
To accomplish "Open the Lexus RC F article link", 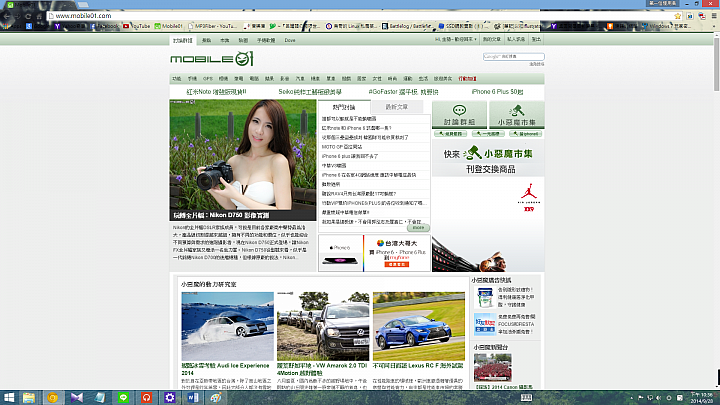I will coord(418,366).
